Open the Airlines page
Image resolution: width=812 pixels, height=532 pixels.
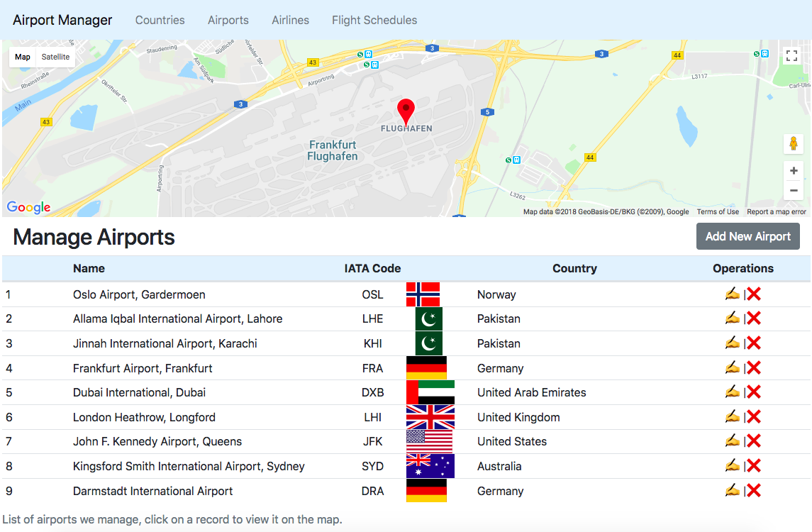click(291, 20)
